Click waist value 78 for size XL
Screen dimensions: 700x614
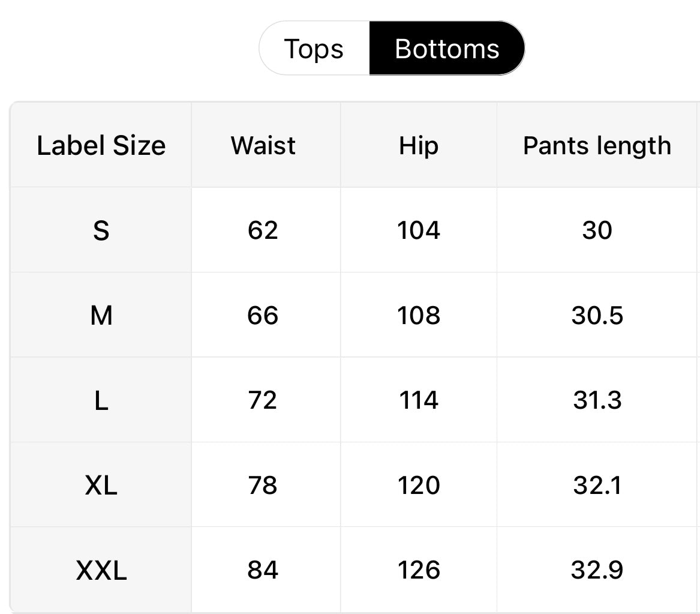pos(263,485)
